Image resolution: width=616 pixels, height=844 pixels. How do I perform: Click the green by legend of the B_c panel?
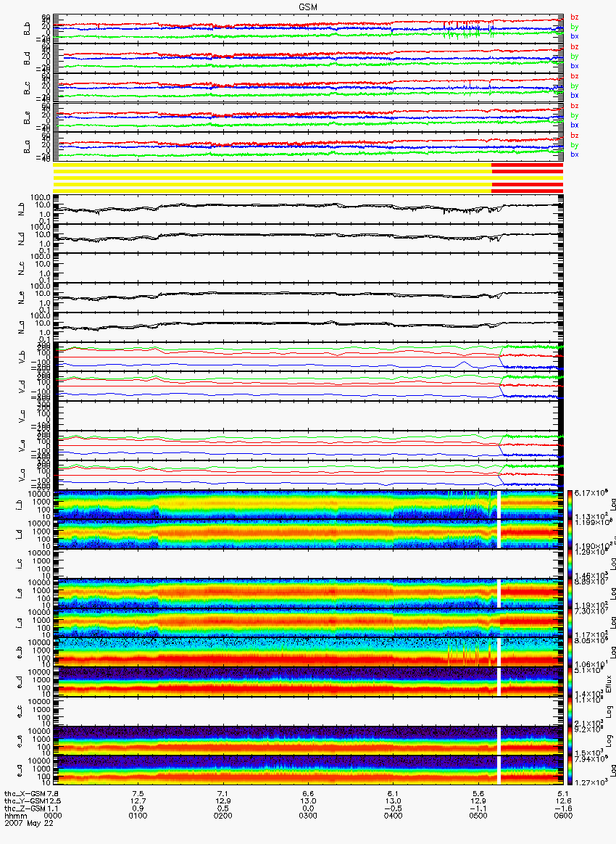point(575,86)
